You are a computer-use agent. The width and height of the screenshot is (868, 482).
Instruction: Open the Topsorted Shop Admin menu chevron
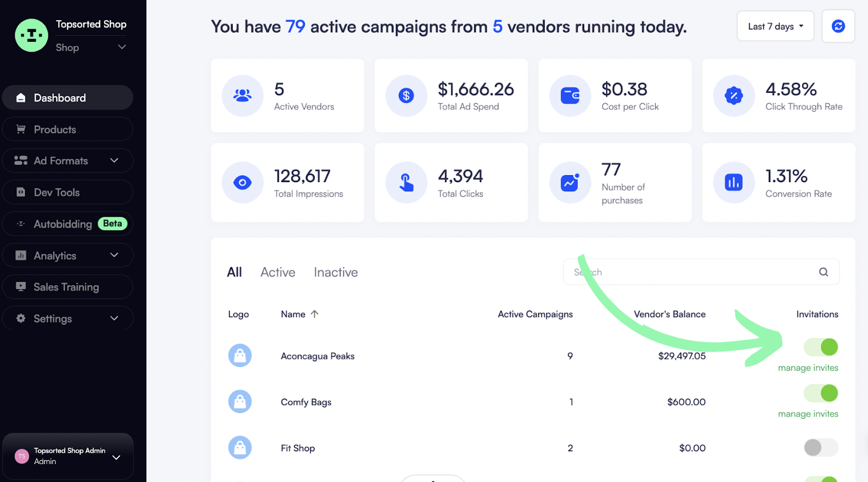click(x=116, y=457)
